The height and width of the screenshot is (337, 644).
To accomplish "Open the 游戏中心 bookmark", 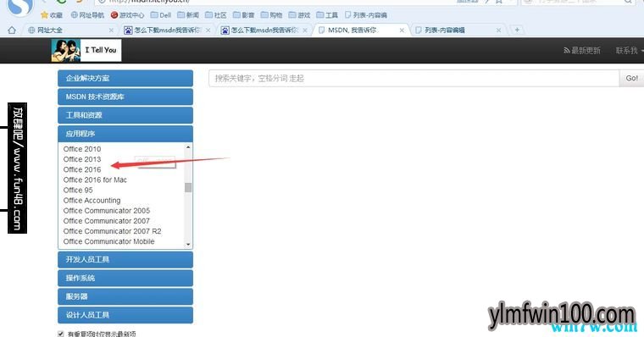I will (x=127, y=15).
